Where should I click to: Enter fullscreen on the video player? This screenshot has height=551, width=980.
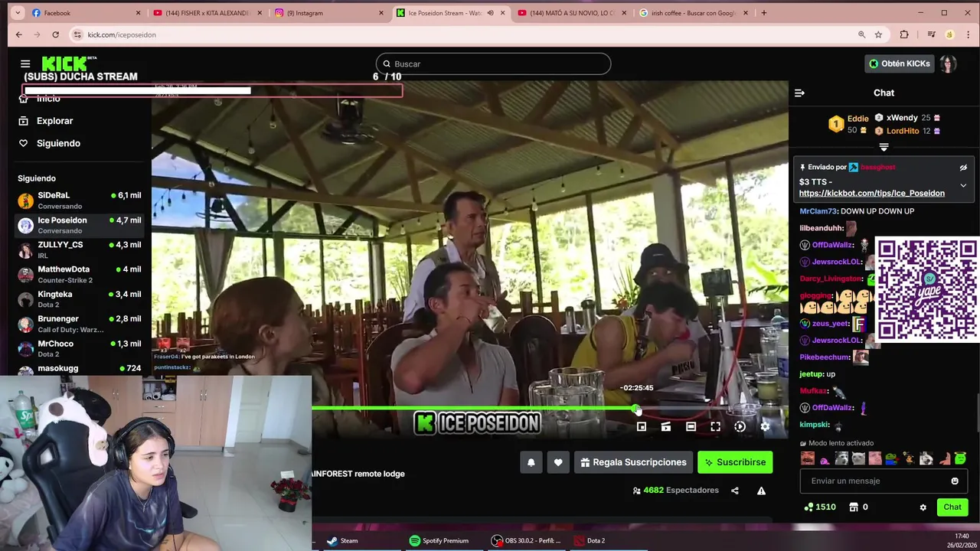point(715,427)
